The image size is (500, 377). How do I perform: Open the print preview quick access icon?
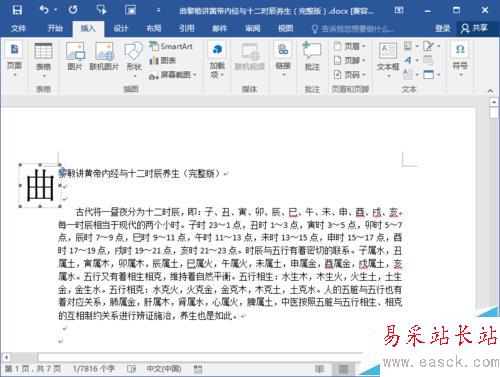(130, 10)
